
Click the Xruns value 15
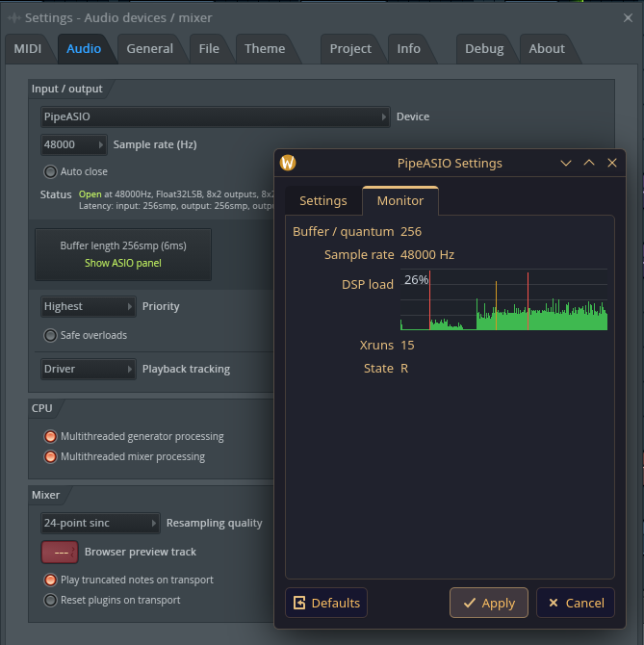click(x=407, y=346)
